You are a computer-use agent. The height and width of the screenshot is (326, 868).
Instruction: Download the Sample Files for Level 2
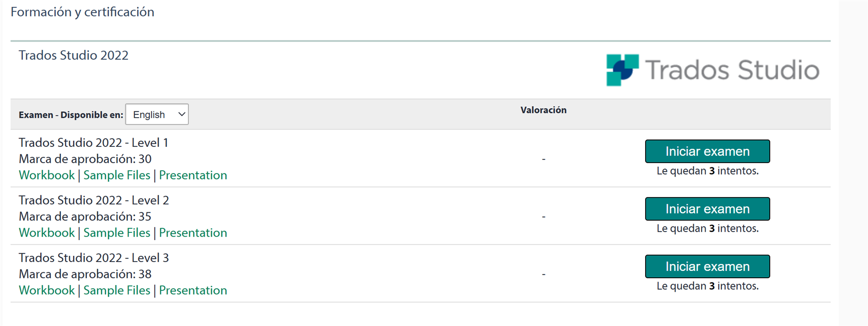[x=116, y=232]
